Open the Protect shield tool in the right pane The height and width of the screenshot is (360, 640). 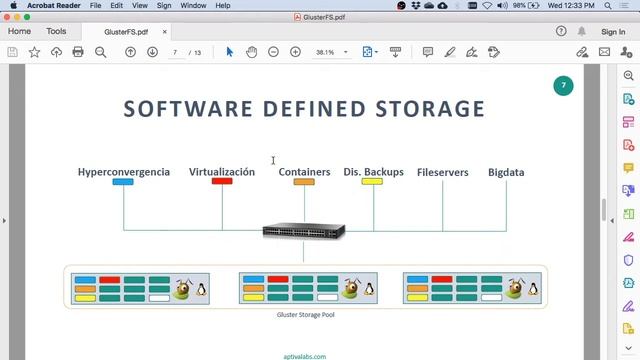[629, 260]
